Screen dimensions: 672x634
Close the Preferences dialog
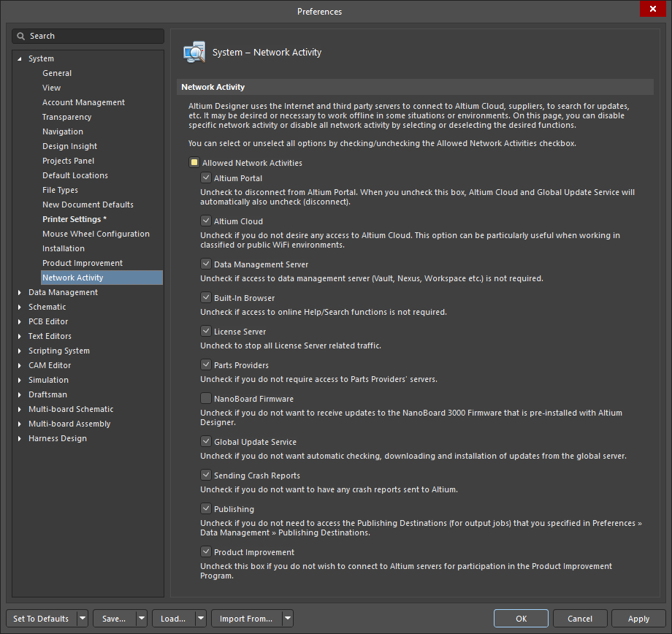tap(653, 9)
